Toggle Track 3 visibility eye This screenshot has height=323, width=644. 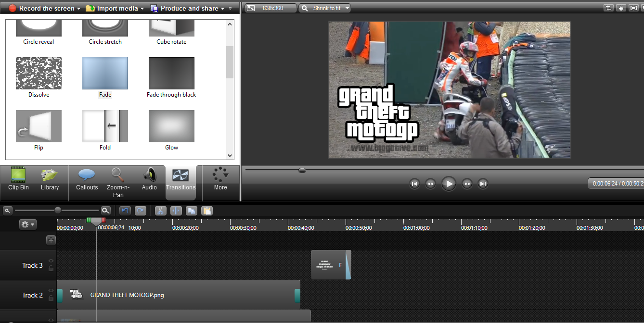51,261
